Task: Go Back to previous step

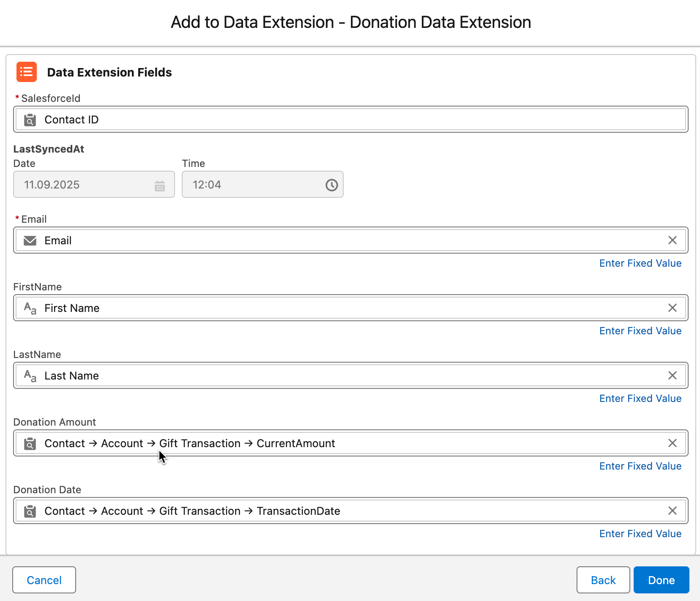Action: click(603, 580)
